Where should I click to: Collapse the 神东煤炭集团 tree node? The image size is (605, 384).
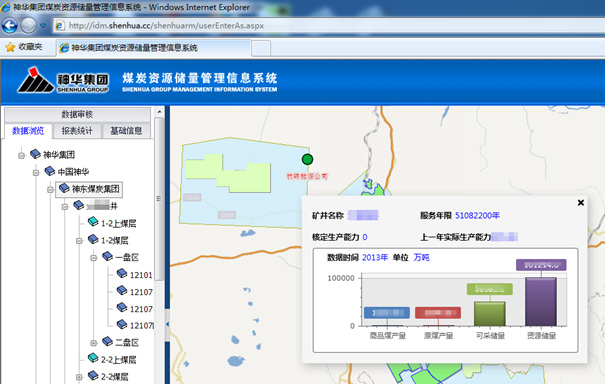coord(50,189)
